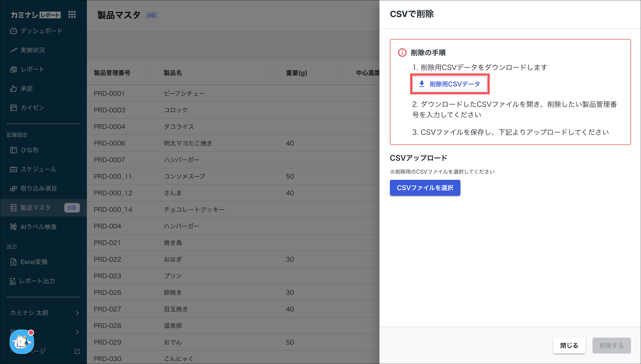Open the support chat mascot icon
641x364 pixels.
(22, 342)
